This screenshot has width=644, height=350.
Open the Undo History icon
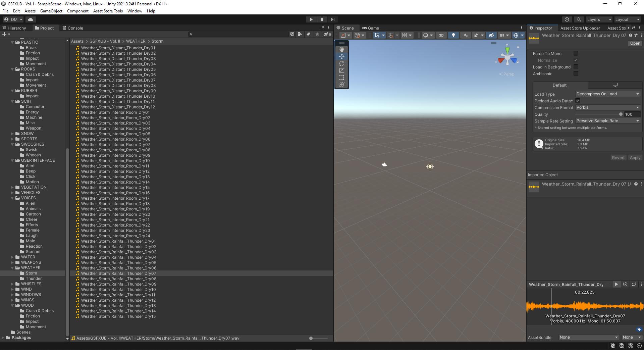567,19
